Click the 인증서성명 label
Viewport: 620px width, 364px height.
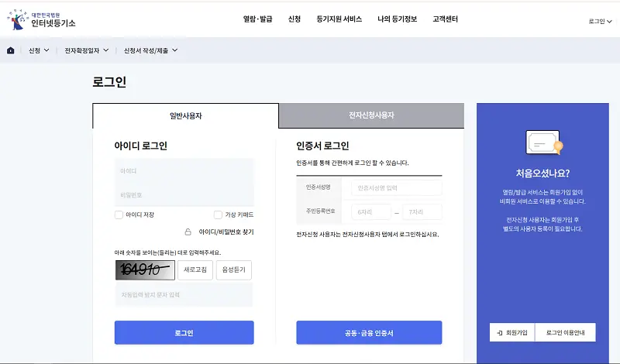point(319,187)
